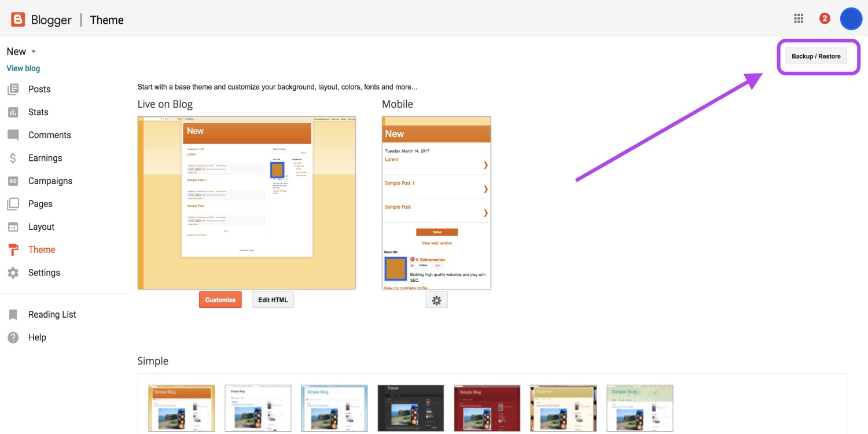
Task: Click the notifications badge showing 2
Action: pyautogui.click(x=824, y=18)
